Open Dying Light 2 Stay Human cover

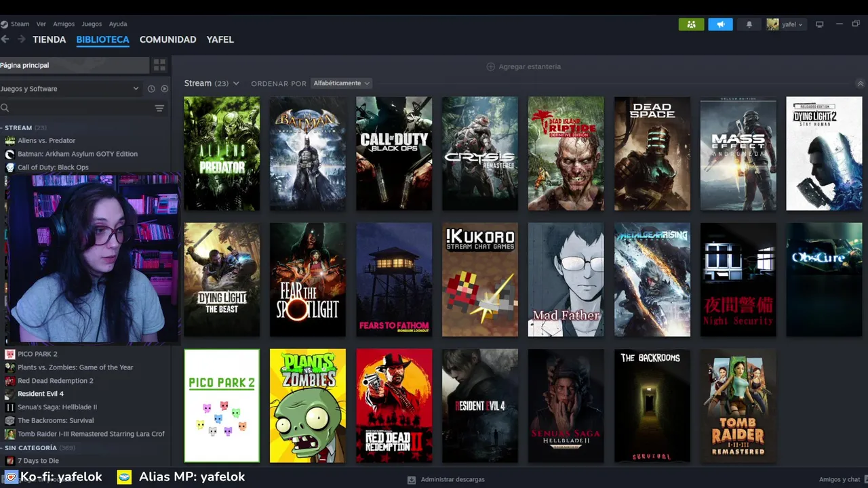tap(824, 153)
